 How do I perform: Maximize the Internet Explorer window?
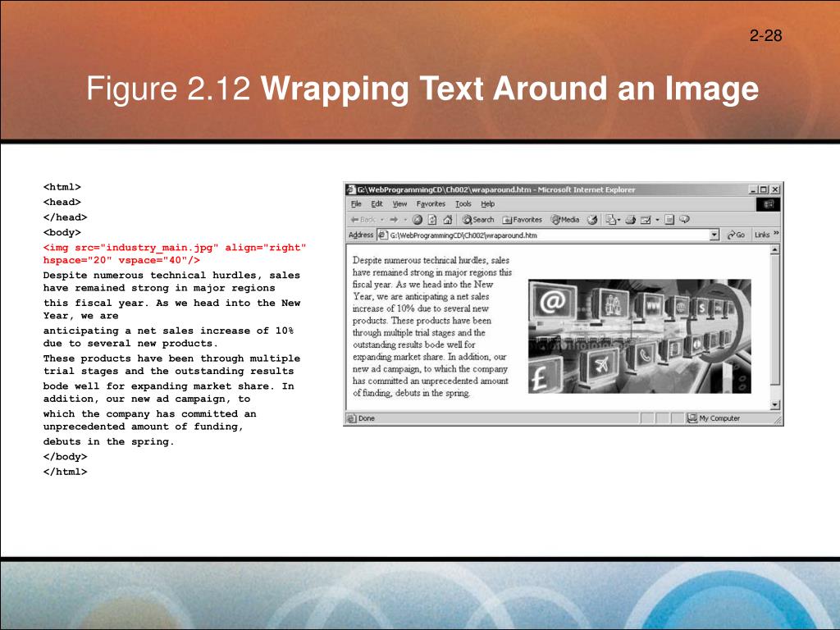pos(764,189)
